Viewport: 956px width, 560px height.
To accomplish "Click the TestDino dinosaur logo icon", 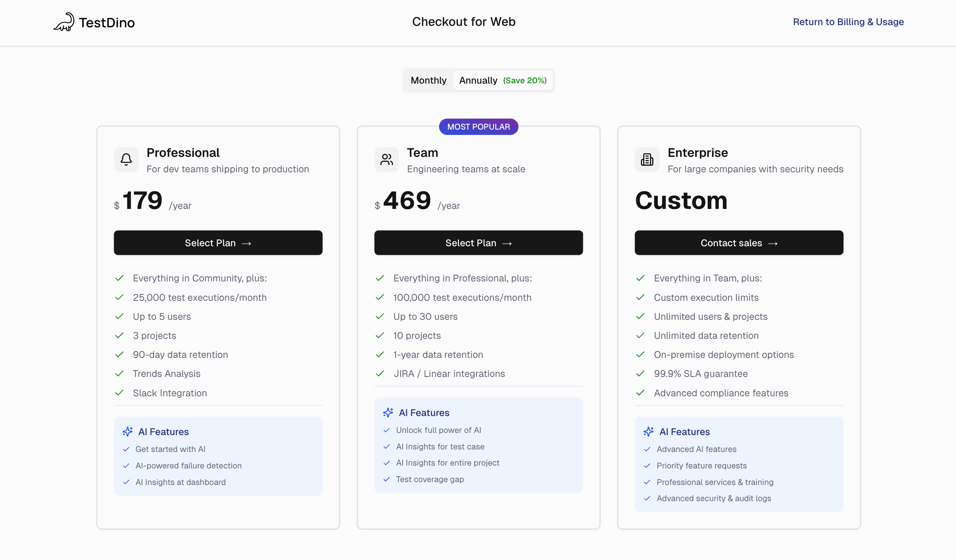I will [x=64, y=22].
